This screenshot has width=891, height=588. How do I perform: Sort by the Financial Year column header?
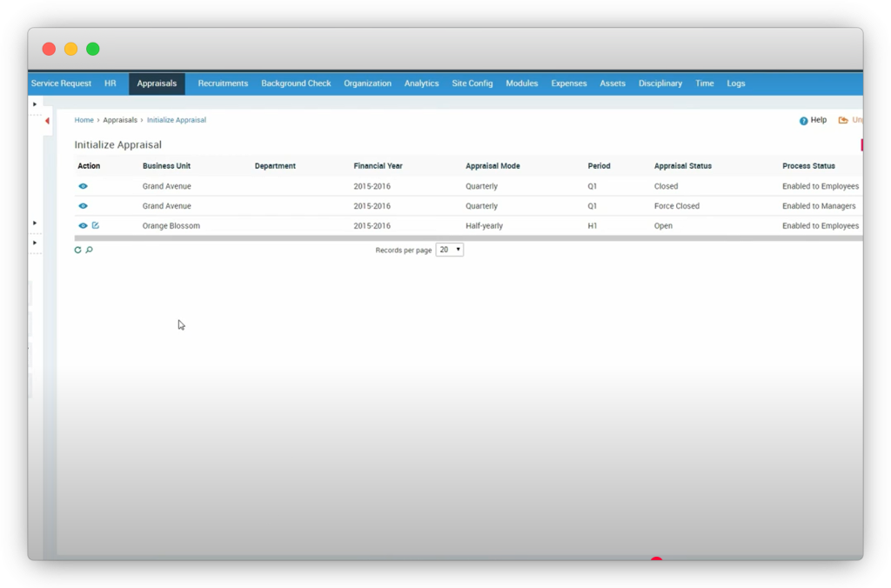pos(378,166)
